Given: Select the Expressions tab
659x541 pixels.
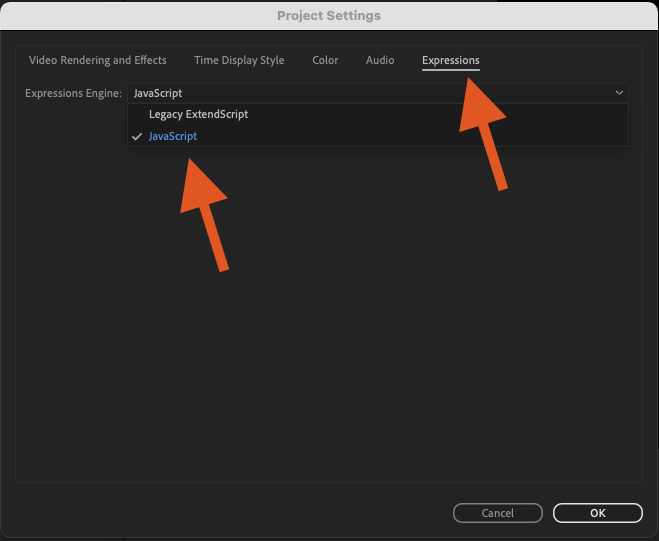Looking at the screenshot, I should 451,60.
